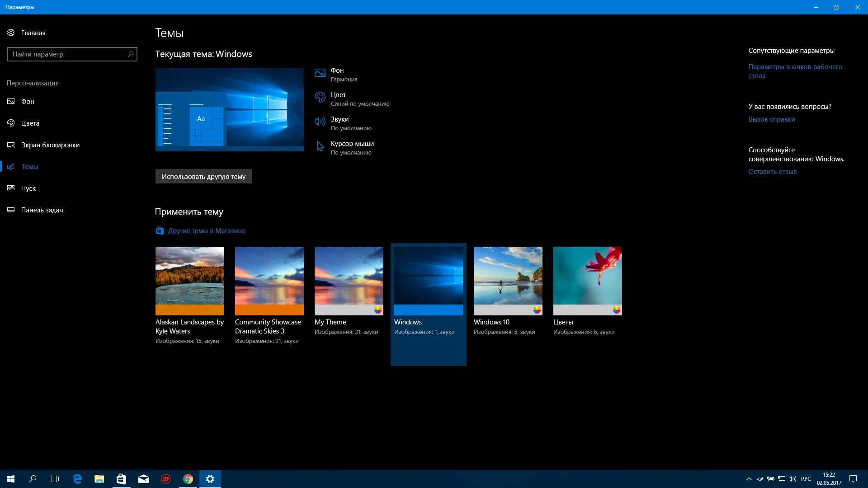Go to the Start (Пуск) settings page
Screen dimensions: 868x488
tap(28, 188)
